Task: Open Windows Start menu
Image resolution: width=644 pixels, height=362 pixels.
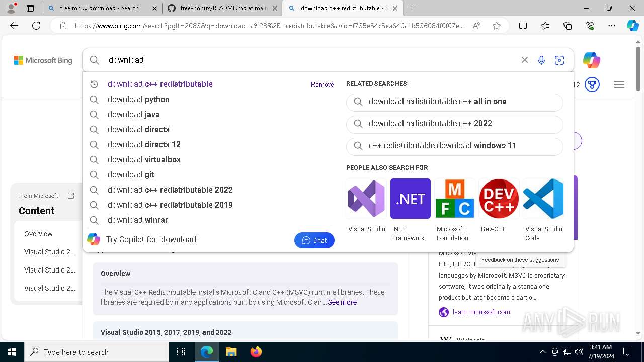Action: (12, 352)
